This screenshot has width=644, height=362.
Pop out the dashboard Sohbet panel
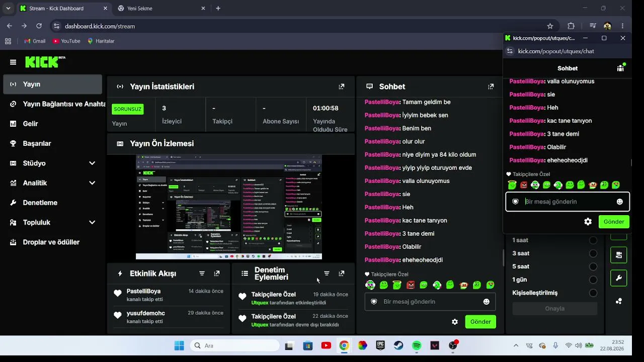[x=491, y=86]
